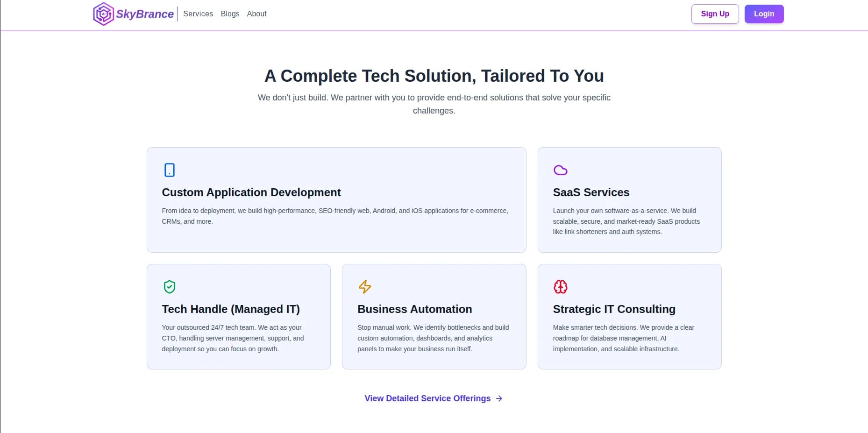Select the Custom Application Development heading
Screen dimensions: 868x433
pos(251,192)
